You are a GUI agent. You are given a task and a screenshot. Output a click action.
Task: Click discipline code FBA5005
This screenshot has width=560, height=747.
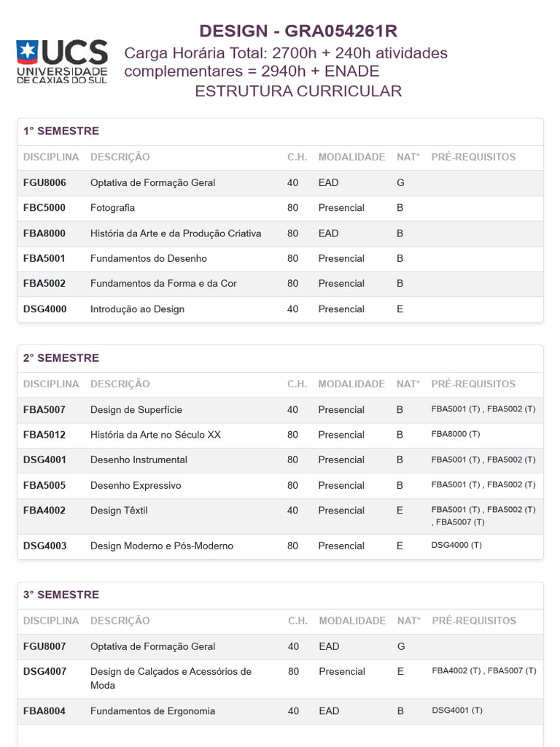pos(44,485)
